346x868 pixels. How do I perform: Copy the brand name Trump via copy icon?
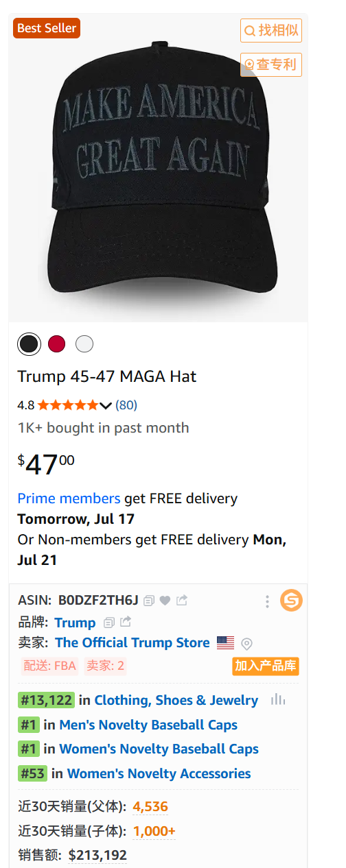click(108, 623)
